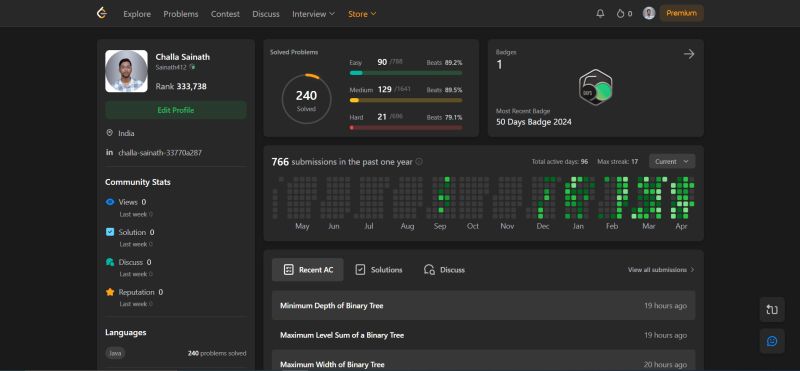
Task: Open the user avatar menu in navbar
Action: click(x=648, y=13)
